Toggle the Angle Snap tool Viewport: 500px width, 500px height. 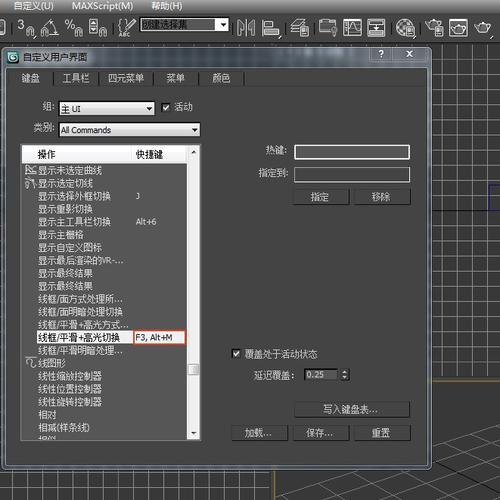[x=50, y=27]
